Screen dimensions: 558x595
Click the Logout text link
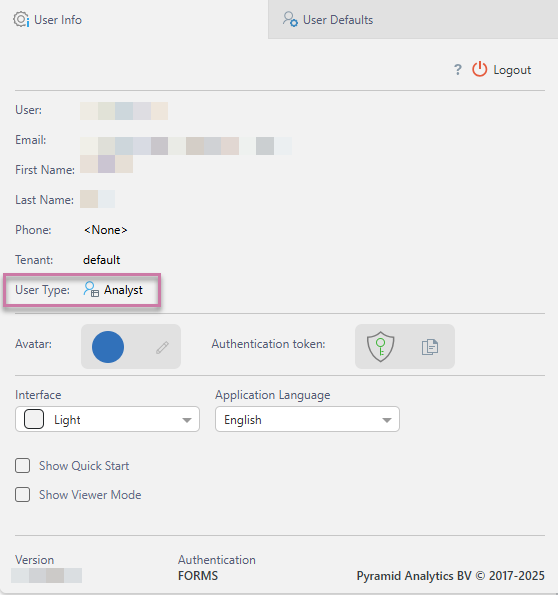point(512,70)
